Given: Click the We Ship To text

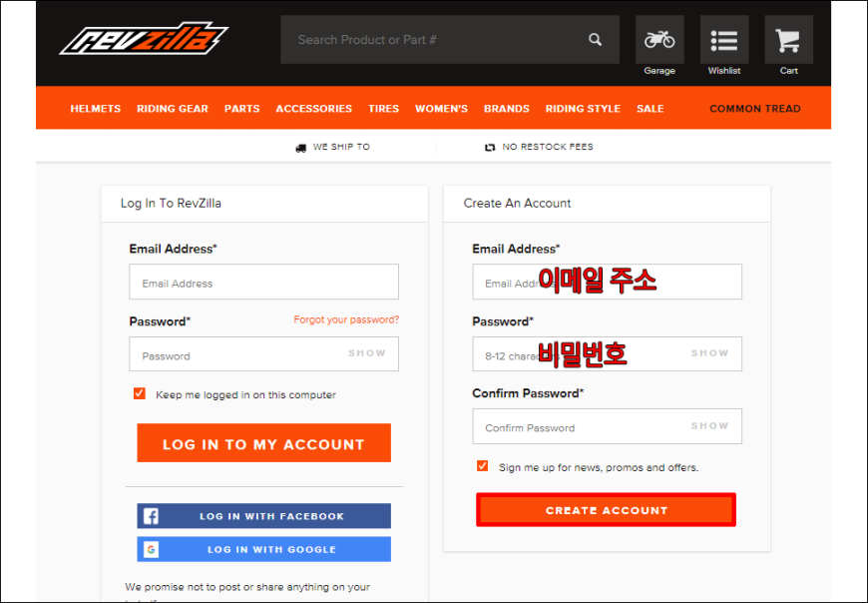Looking at the screenshot, I should (x=341, y=147).
